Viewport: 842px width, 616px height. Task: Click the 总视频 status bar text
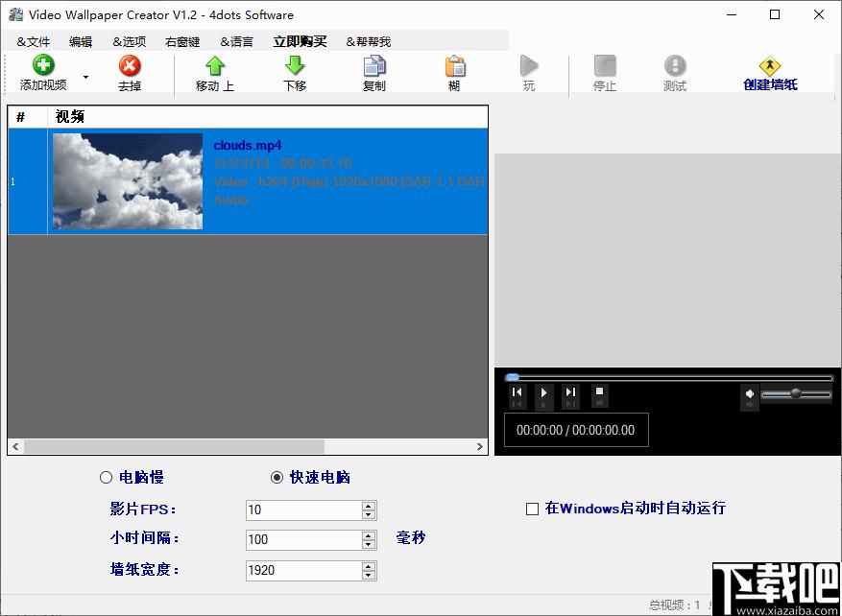tap(674, 605)
